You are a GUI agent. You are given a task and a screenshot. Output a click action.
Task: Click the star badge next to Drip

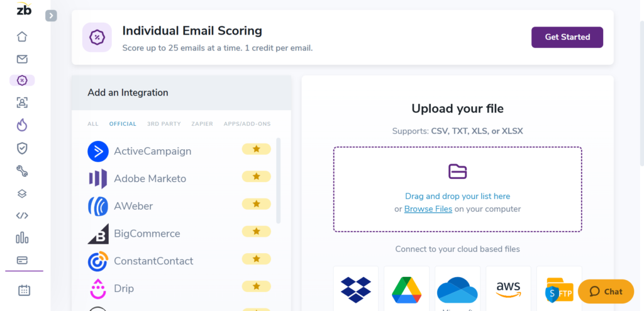coord(257,286)
